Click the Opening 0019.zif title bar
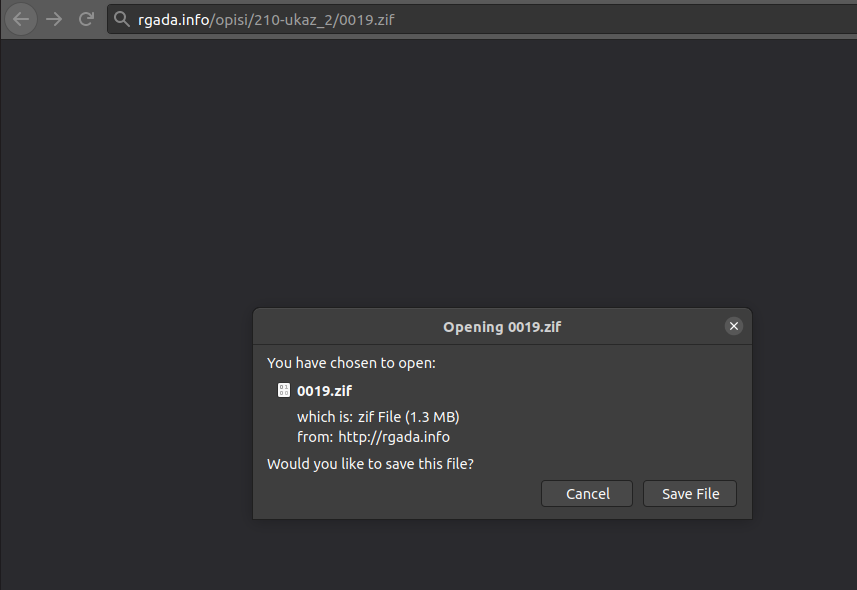Screen dimensions: 857x590 501,326
